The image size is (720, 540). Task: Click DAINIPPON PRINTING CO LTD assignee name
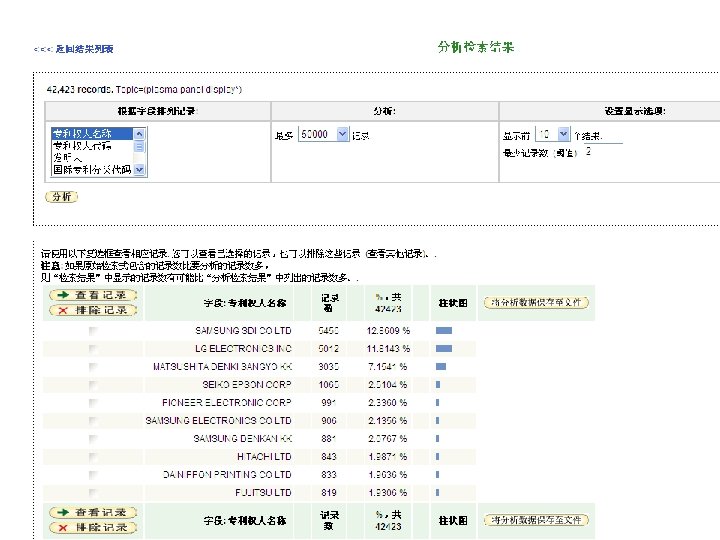(x=227, y=474)
